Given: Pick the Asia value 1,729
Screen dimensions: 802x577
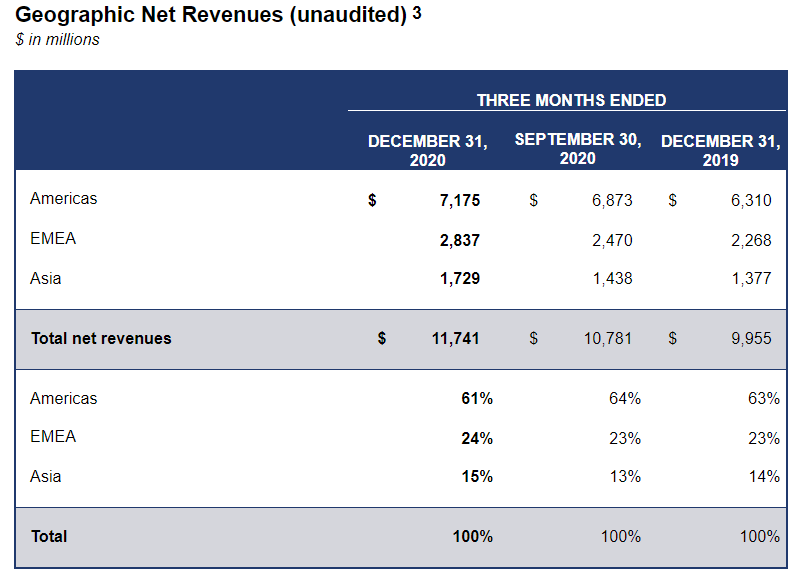Looking at the screenshot, I should [x=460, y=278].
